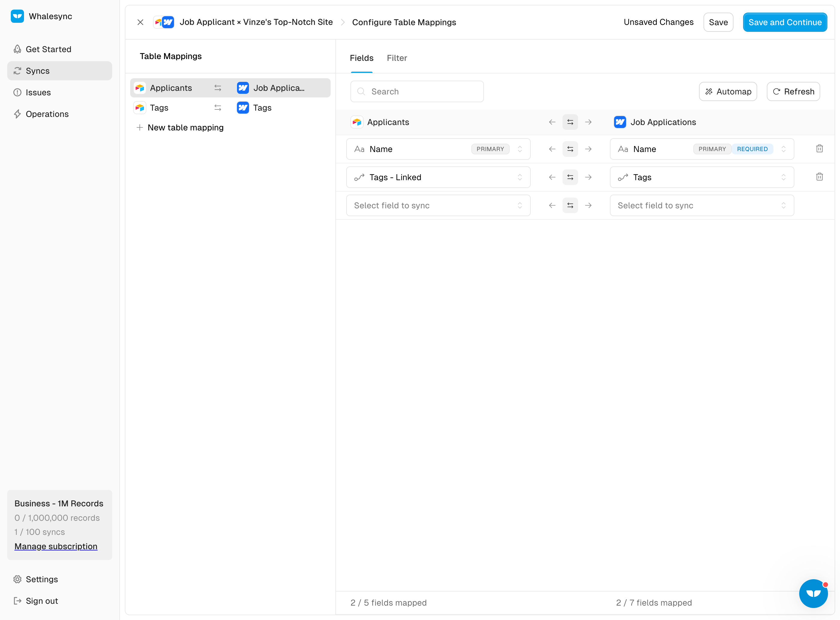Click Job Applicant × Vinze's Top-Notch Site breadcrumb

pyautogui.click(x=256, y=22)
